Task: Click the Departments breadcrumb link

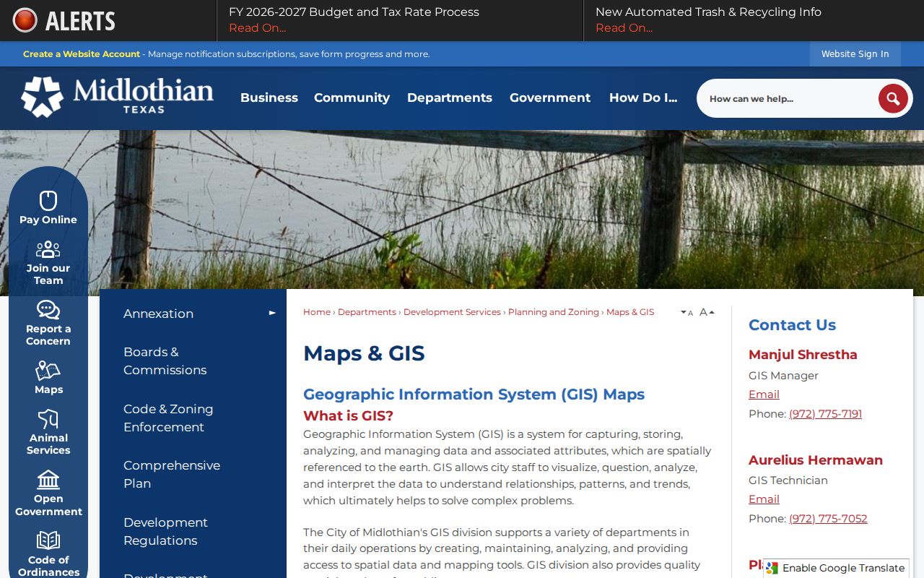Action: pyautogui.click(x=367, y=312)
